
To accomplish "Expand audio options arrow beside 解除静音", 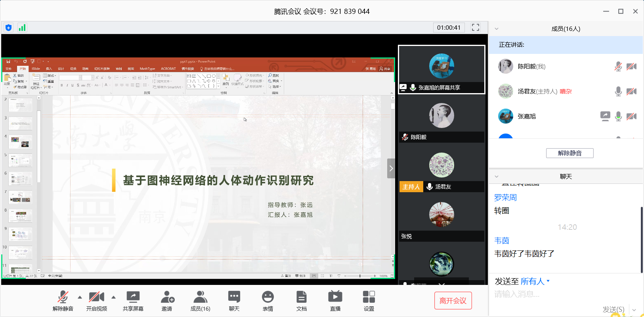I will [80, 297].
